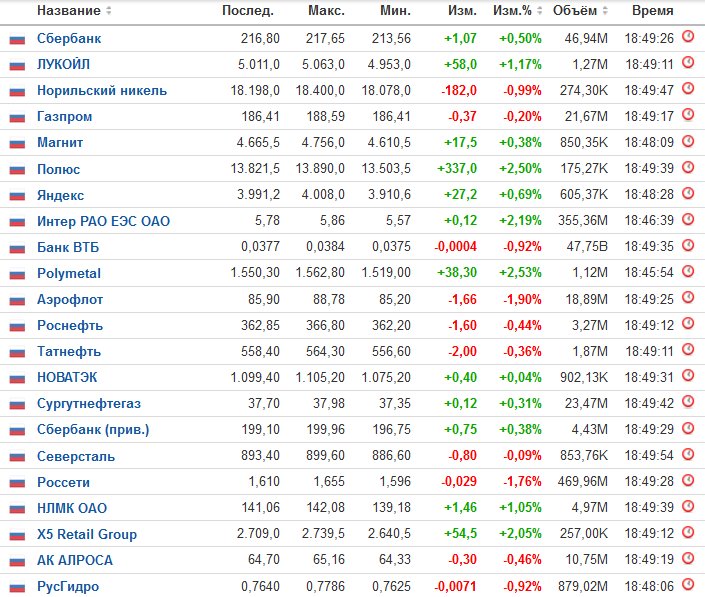Click the Russian flag icon beside Татнефть

click(17, 353)
